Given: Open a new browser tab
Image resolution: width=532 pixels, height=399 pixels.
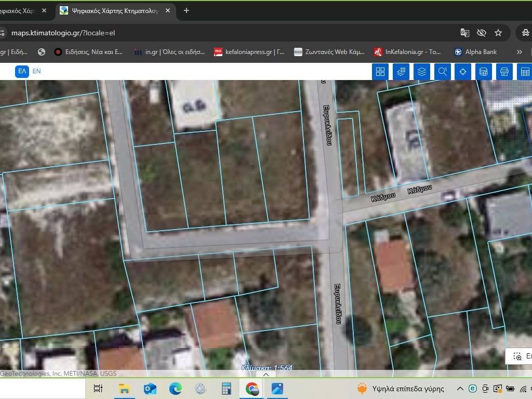Looking at the screenshot, I should (x=187, y=10).
